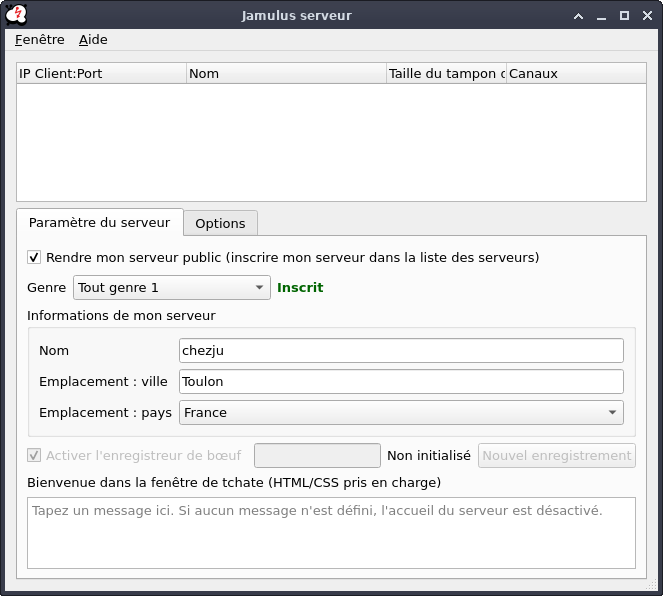Image resolution: width=663 pixels, height=596 pixels.
Task: Click the Taille du tampon column header
Action: (x=446, y=74)
